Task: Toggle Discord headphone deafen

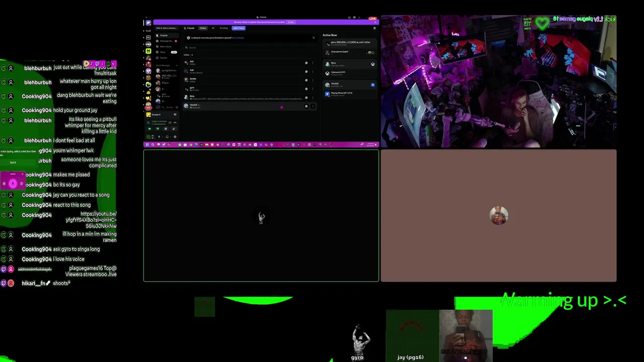Action: [x=167, y=137]
